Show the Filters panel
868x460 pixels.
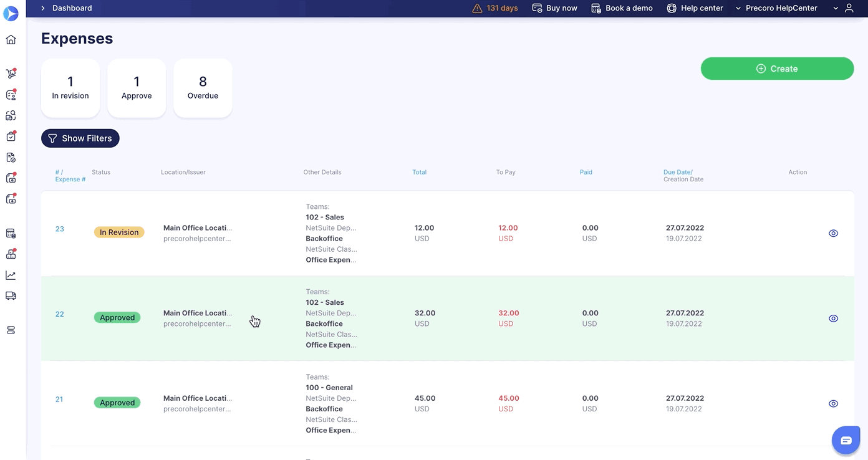[x=80, y=138]
